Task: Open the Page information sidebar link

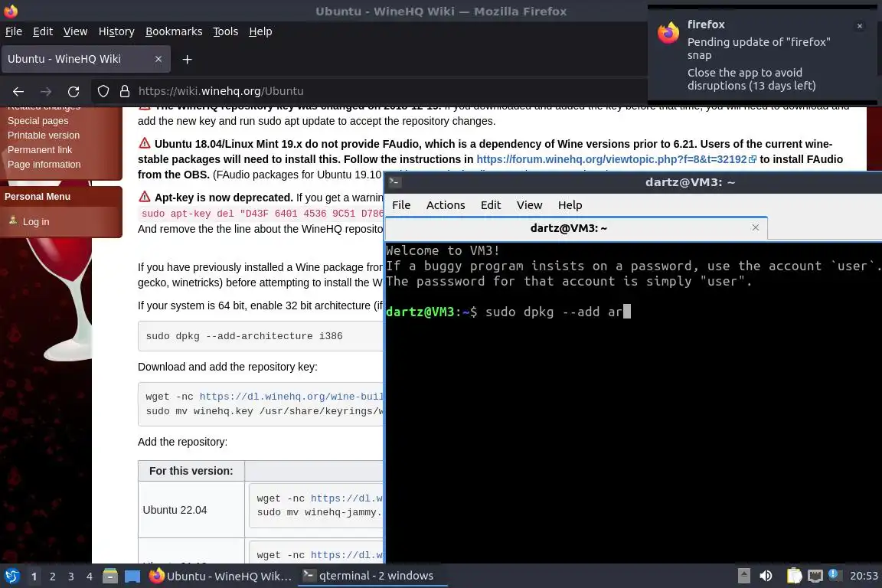Action: tap(44, 165)
